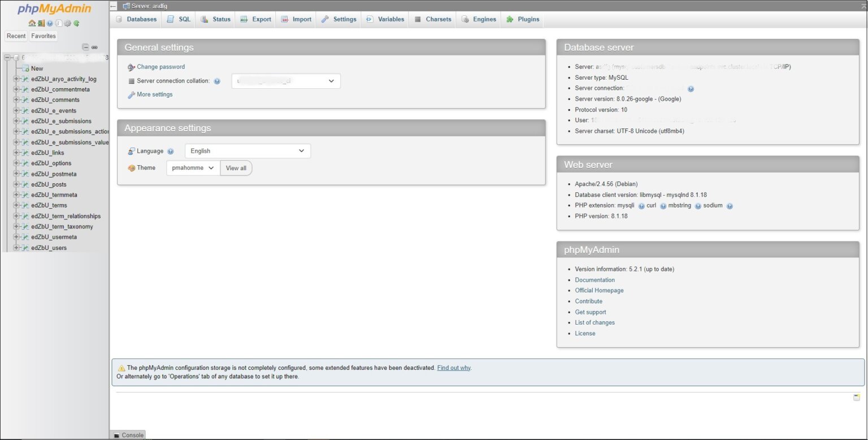Image resolution: width=868 pixels, height=440 pixels.
Task: Open the Status tab
Action: tap(215, 19)
